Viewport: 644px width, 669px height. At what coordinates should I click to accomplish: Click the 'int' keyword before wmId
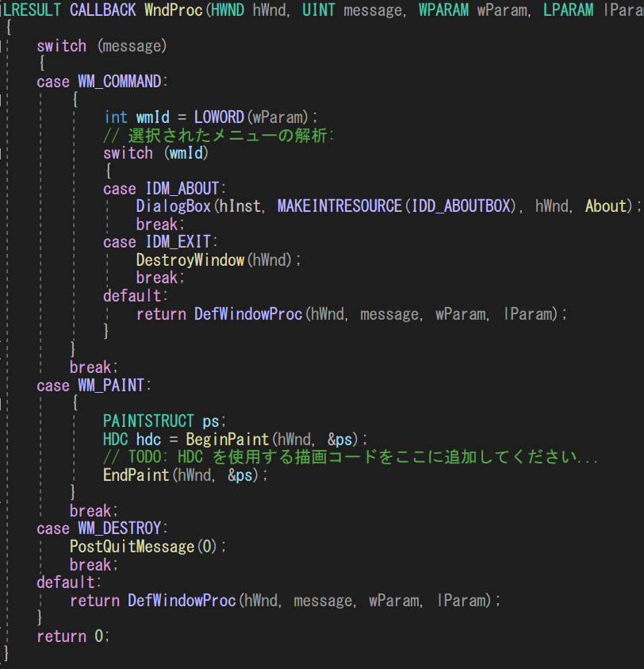116,117
